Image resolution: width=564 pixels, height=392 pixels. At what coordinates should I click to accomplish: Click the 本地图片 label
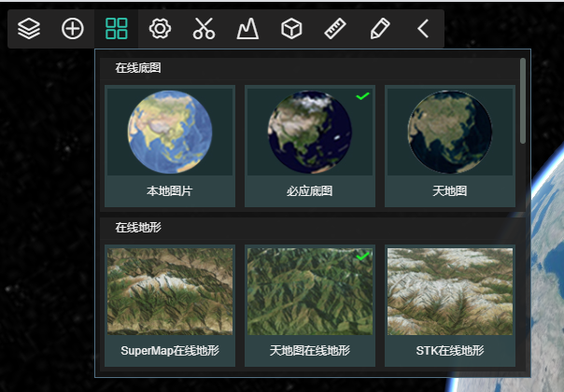click(x=170, y=191)
